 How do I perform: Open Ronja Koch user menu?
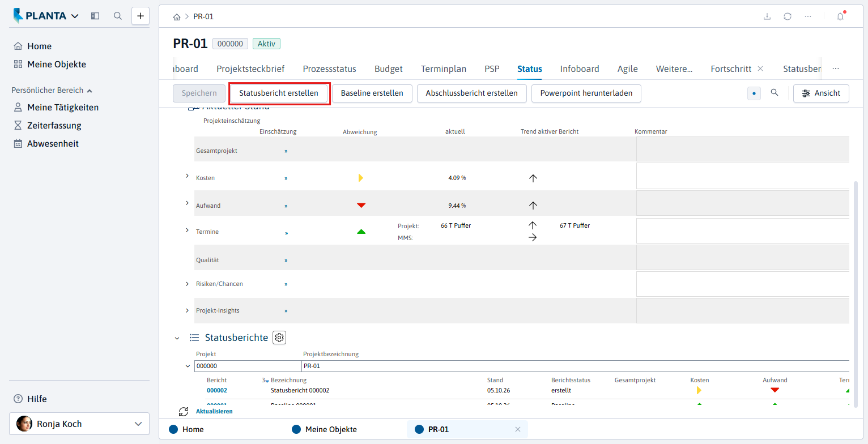pyautogui.click(x=79, y=424)
